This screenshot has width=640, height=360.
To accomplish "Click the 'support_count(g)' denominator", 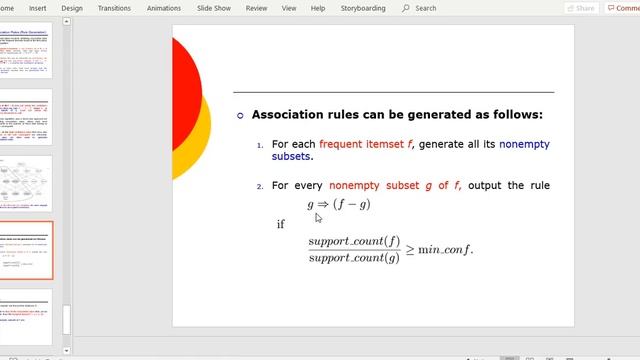I will pyautogui.click(x=354, y=258).
